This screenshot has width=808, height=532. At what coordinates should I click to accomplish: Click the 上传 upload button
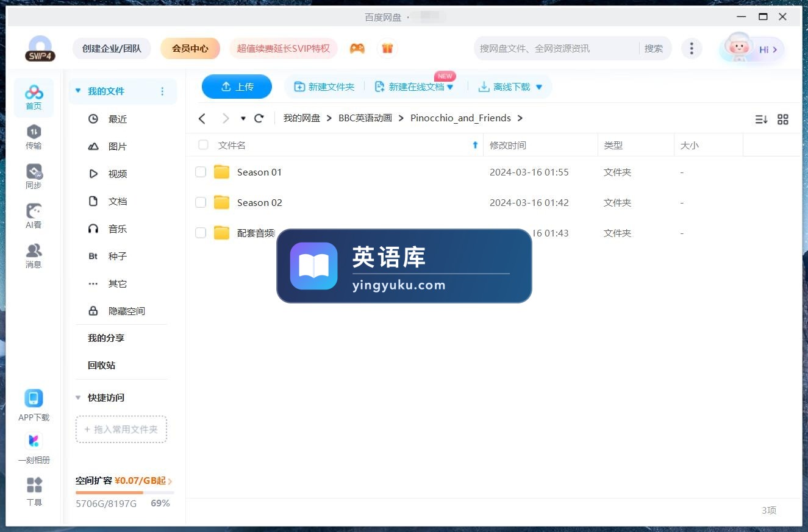(237, 87)
